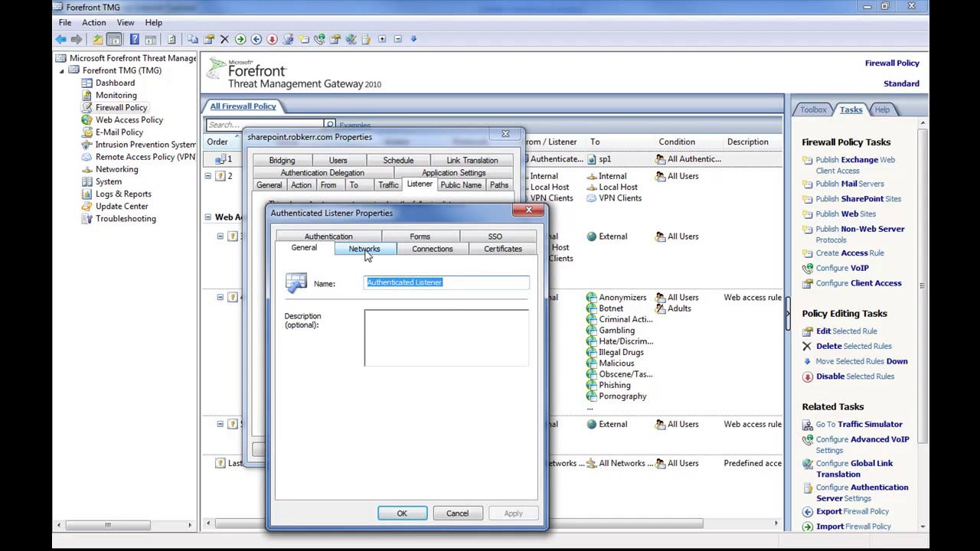The height and width of the screenshot is (551, 980).
Task: Open the SSO tab
Action: pyautogui.click(x=495, y=236)
